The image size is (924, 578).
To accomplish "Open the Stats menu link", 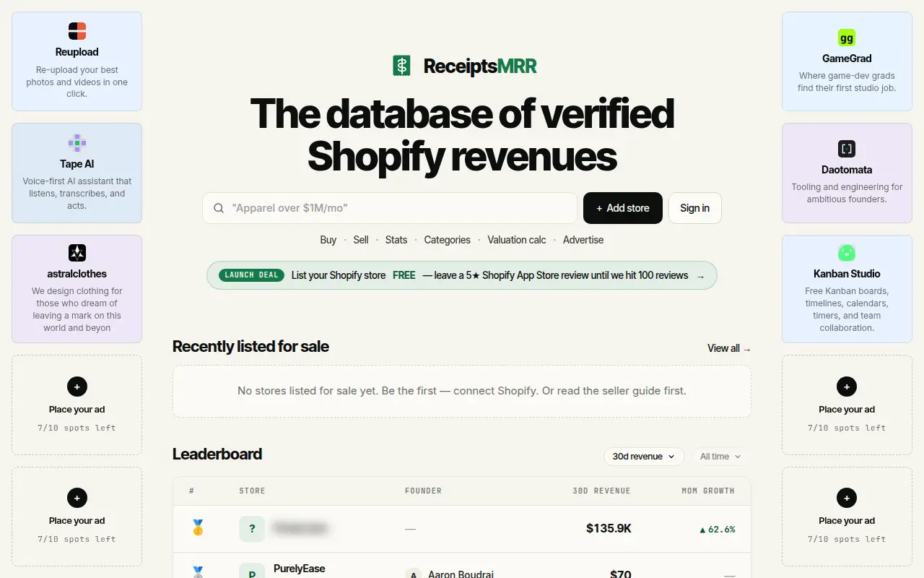I will tap(396, 240).
